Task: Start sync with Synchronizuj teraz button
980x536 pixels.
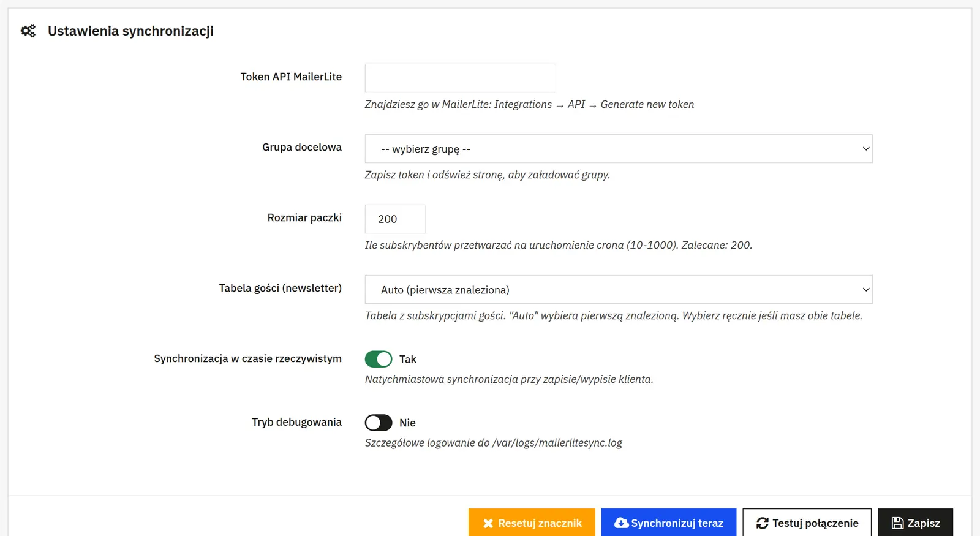Action: click(669, 523)
